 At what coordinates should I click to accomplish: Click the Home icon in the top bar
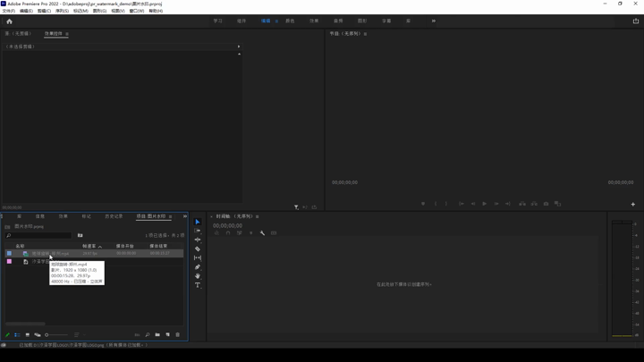pyautogui.click(x=9, y=21)
